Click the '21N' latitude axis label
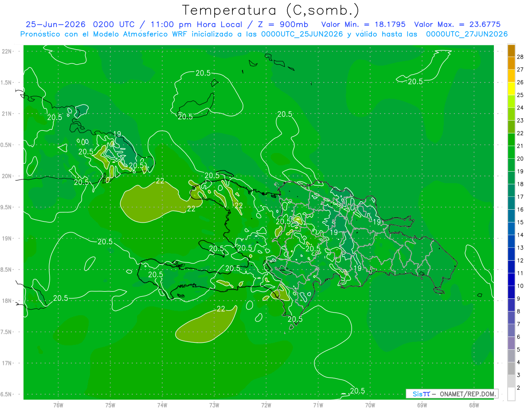This screenshot has height=411, width=532. (x=7, y=114)
